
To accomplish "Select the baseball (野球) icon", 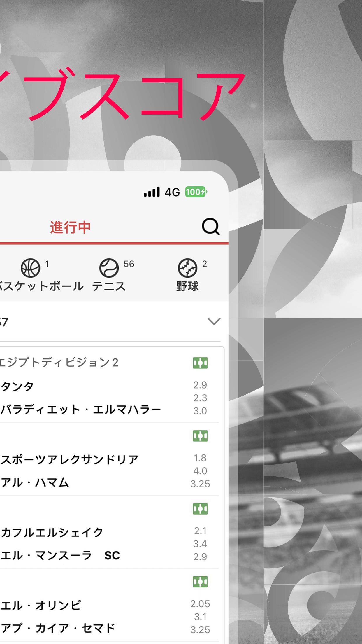I will click(x=187, y=268).
